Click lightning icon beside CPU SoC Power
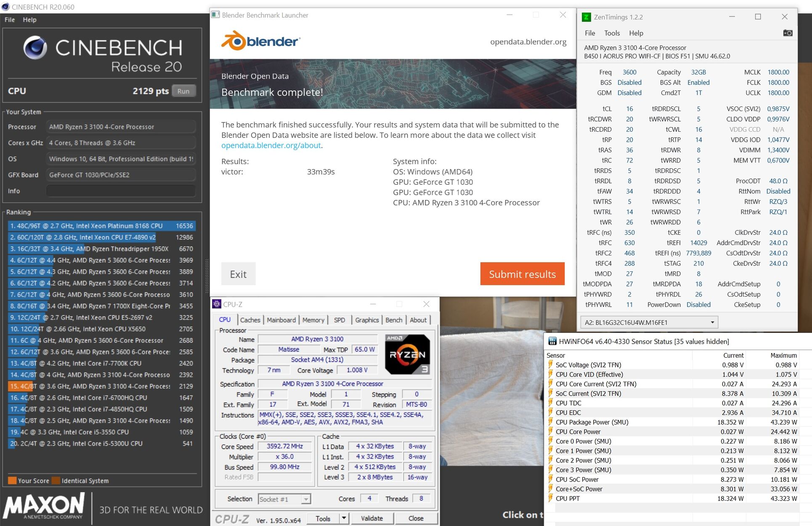This screenshot has height=526, width=812. click(550, 479)
